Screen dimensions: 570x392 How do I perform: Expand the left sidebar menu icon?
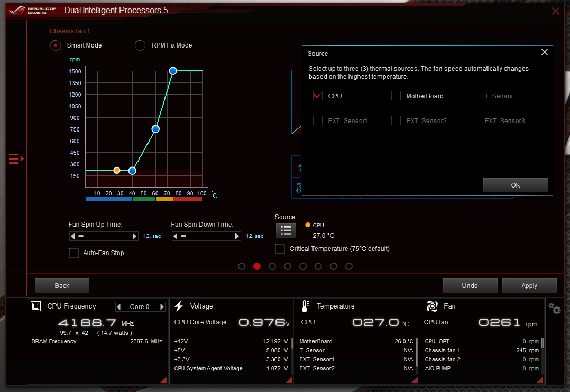[x=16, y=159]
